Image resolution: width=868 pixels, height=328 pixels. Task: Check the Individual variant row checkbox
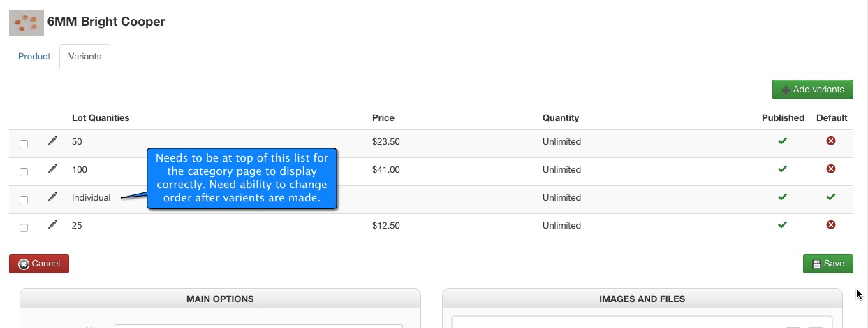24,200
